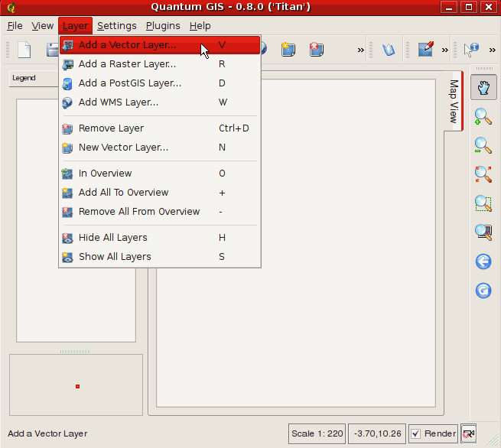Screen dimensions: 501x448
Task: Click the Refresh map blue icon
Action: click(483, 291)
